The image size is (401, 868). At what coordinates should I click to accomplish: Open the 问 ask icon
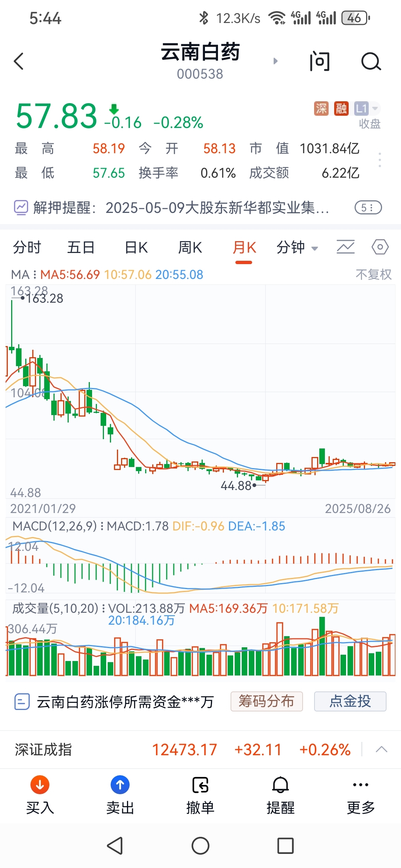click(x=320, y=61)
